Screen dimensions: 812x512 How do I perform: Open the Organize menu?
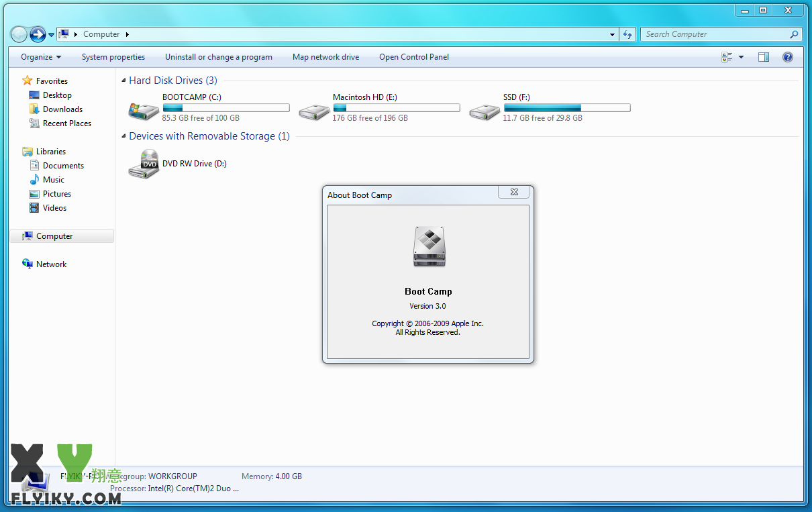[x=41, y=57]
